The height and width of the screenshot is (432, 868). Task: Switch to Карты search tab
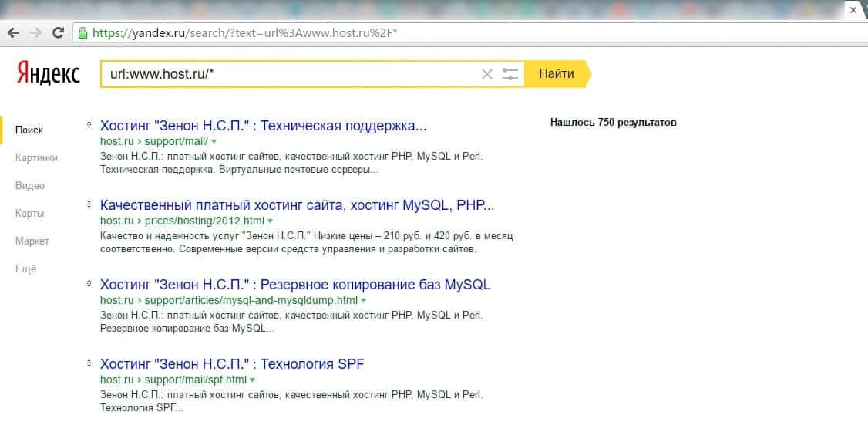[x=29, y=213]
